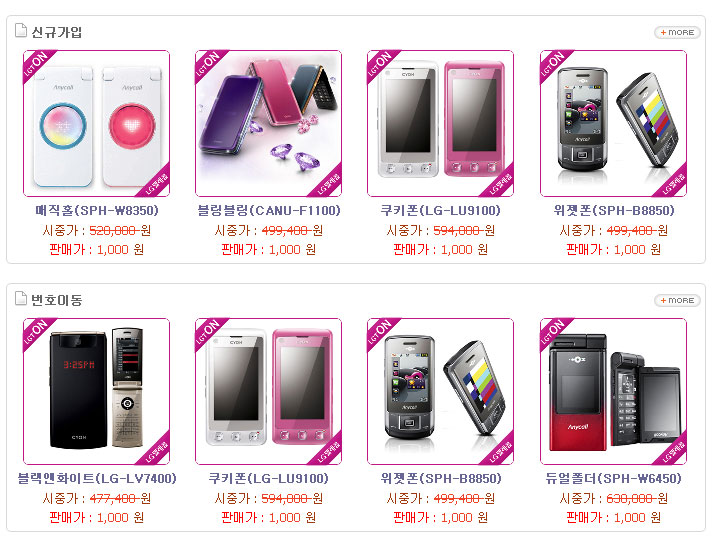715x545 pixels.
Task: Follow the 매직홀(SPH-W8350) product name link
Action: pyautogui.click(x=97, y=210)
